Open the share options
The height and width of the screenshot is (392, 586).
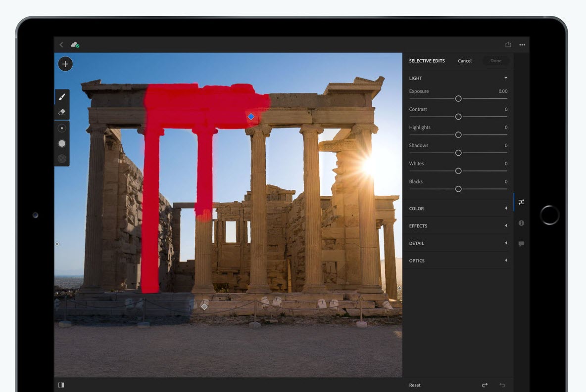tap(508, 44)
